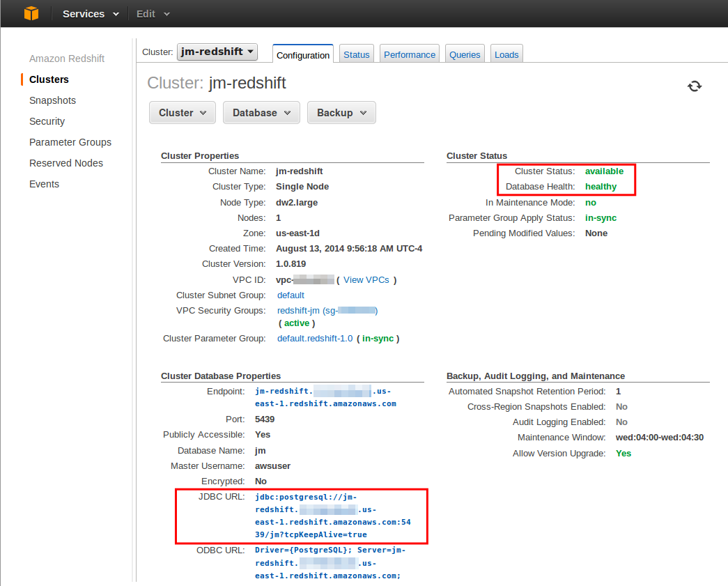Expand the Database actions dropdown button

pyautogui.click(x=261, y=113)
